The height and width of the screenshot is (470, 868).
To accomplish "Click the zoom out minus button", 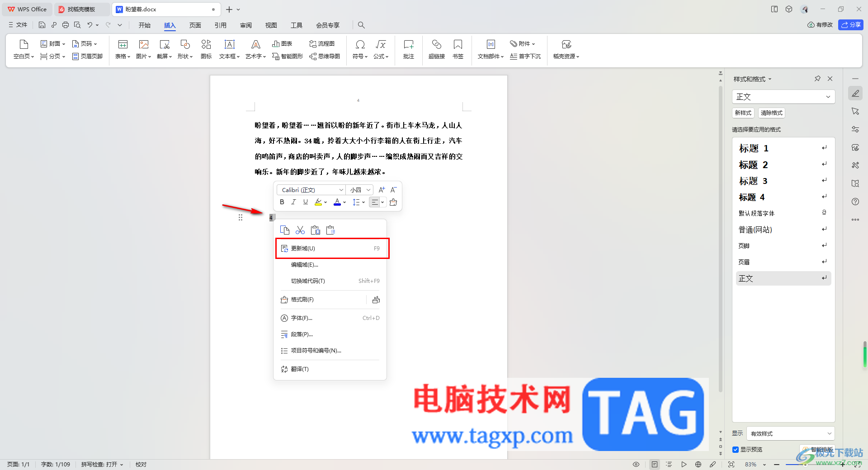I will coord(777,464).
